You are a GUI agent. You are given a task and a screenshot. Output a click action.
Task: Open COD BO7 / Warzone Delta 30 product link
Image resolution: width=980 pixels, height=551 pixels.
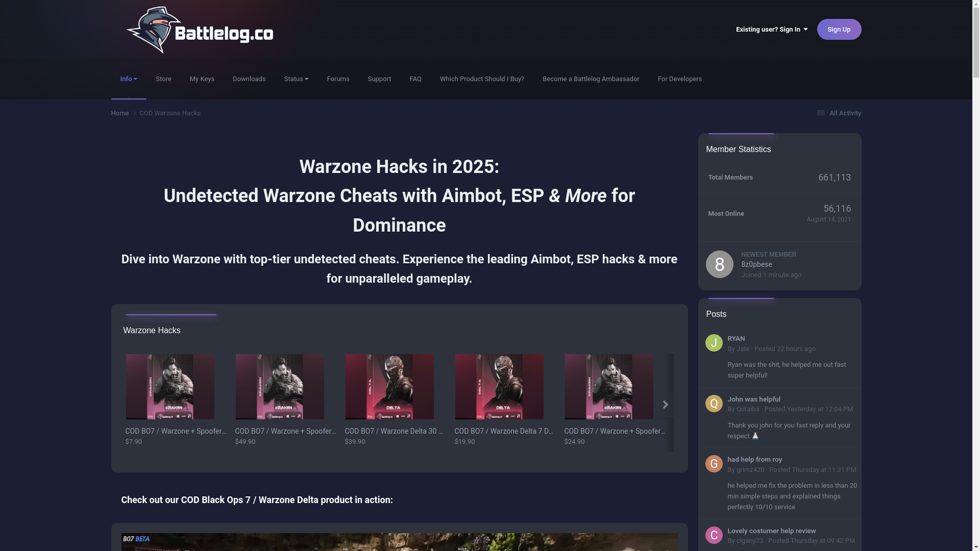[394, 432]
